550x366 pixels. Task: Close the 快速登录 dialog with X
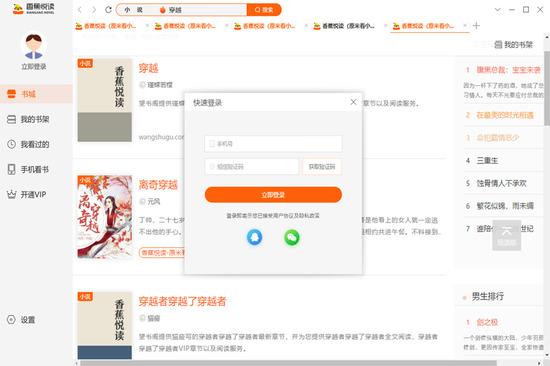[353, 102]
